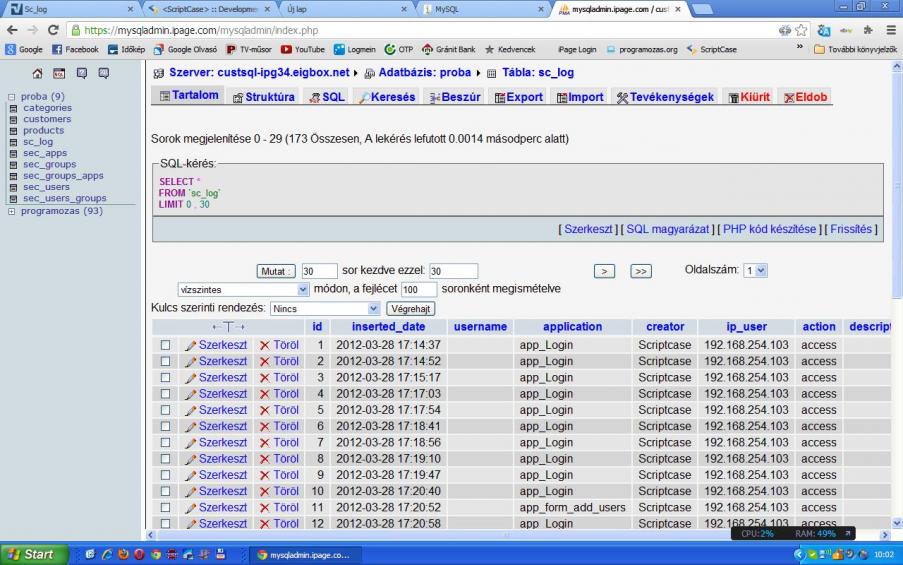Open the Oldalszám page number dropdown
This screenshot has width=903, height=565.
click(755, 270)
